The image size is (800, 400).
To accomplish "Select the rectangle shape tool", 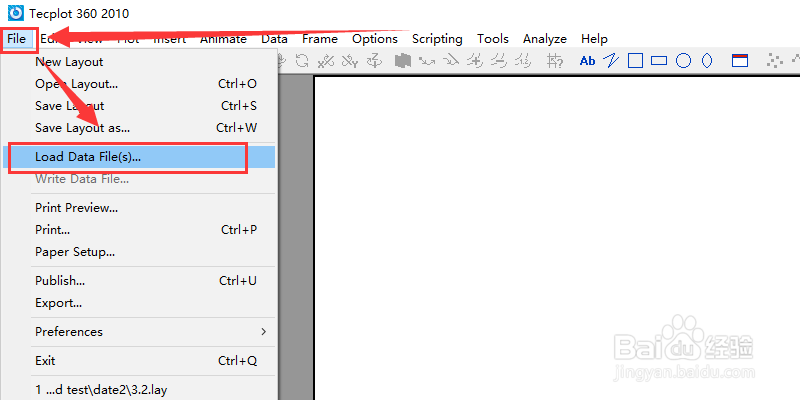I will tap(659, 61).
